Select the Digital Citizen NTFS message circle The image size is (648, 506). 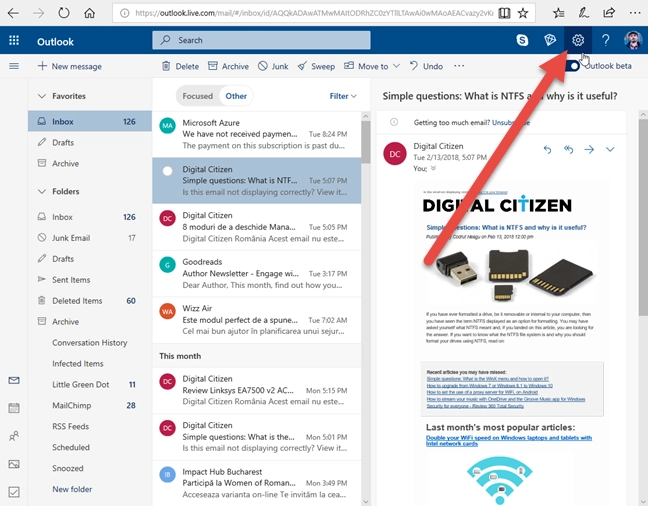167,171
